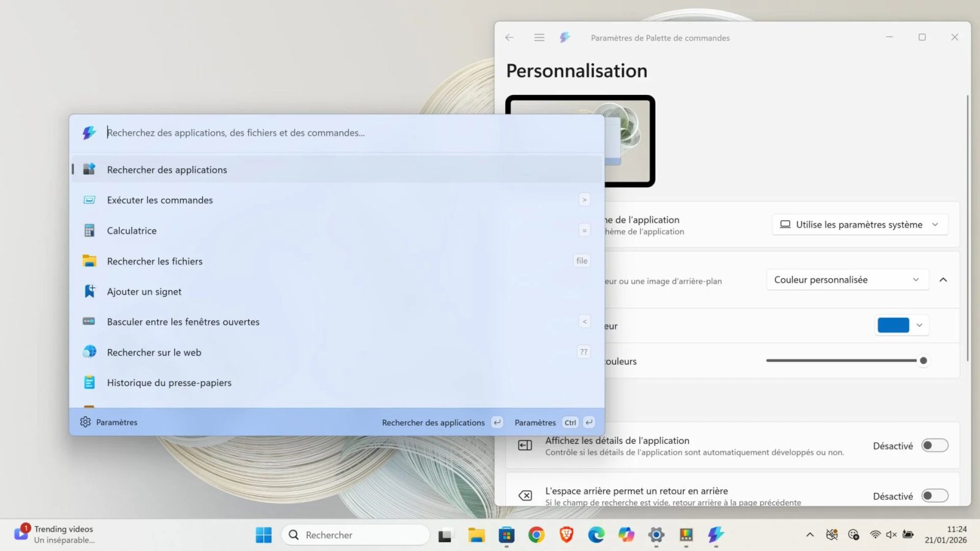Click the Rechercher les fichiers folder icon

(x=89, y=261)
